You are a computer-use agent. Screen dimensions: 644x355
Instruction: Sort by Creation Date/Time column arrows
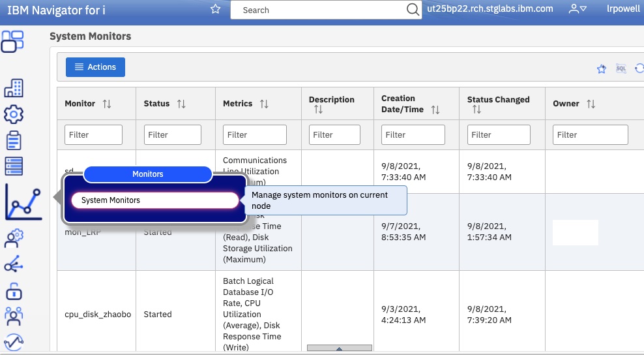tap(435, 110)
